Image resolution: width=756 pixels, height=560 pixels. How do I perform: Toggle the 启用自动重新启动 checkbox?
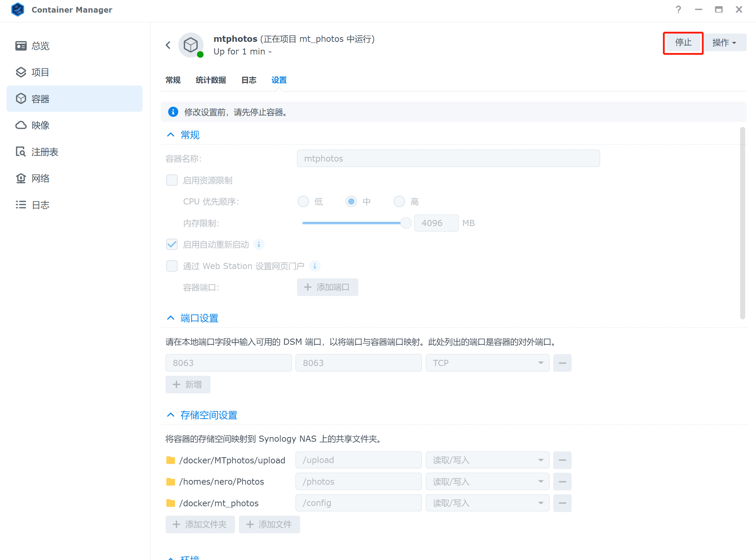[172, 244]
